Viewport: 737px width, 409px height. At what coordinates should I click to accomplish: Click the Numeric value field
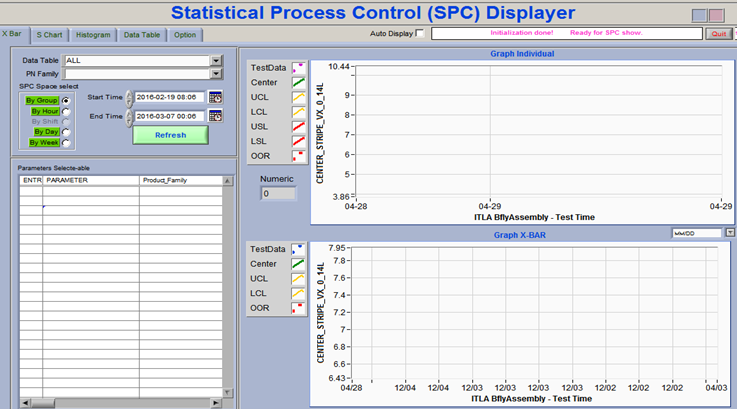(x=278, y=194)
